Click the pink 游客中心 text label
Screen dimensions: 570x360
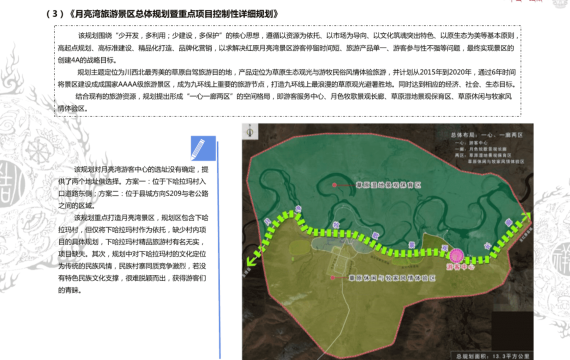[x=461, y=267]
